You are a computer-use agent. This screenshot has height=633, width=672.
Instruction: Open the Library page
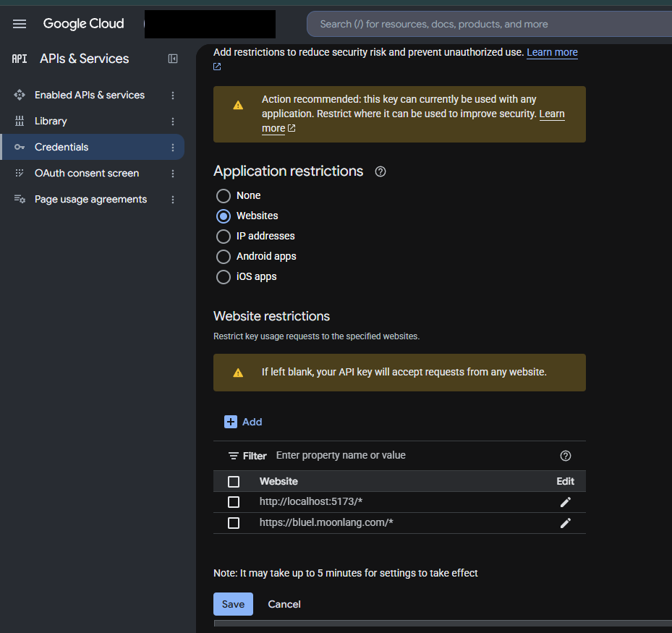click(x=51, y=122)
